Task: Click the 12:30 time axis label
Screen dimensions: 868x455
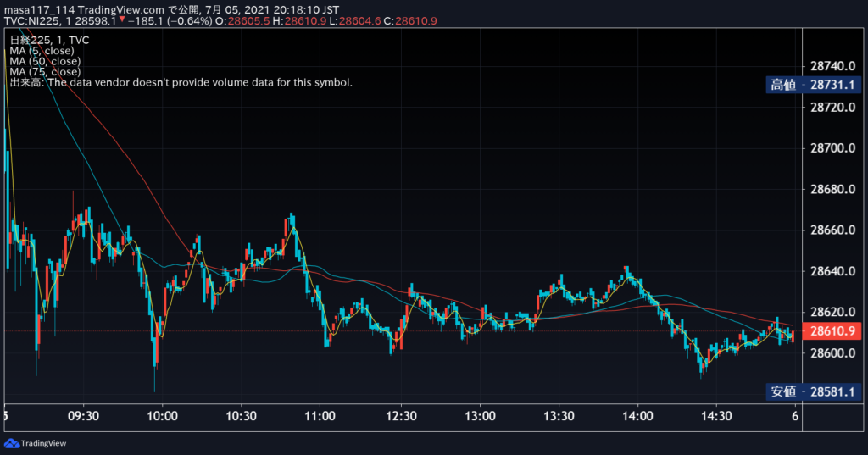Action: pyautogui.click(x=401, y=416)
